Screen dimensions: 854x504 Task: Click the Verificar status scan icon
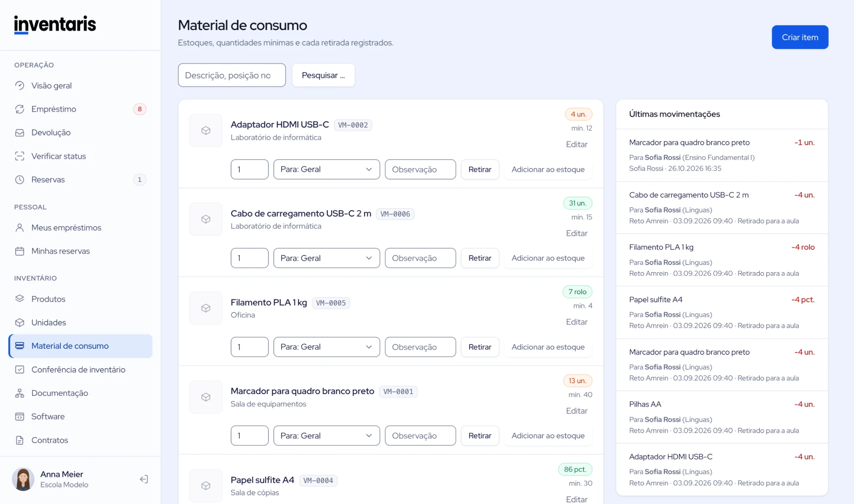(x=20, y=156)
